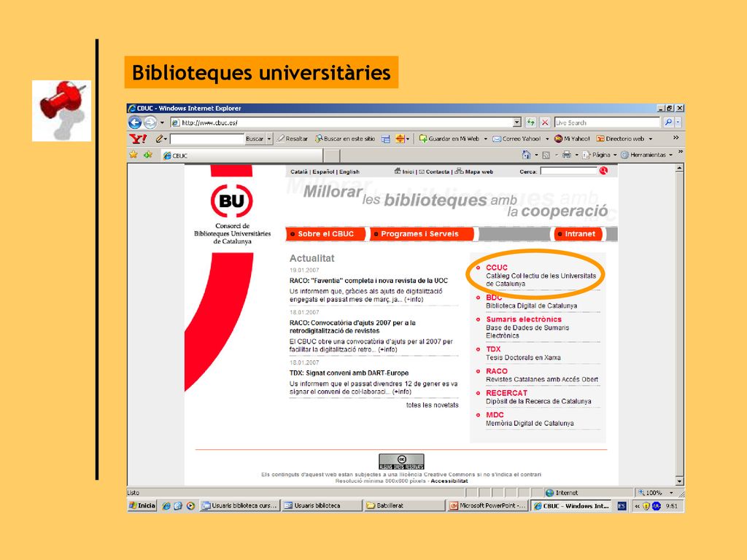This screenshot has width=747, height=560.
Task: Open the Live Search options dropdown
Action: pos(678,122)
